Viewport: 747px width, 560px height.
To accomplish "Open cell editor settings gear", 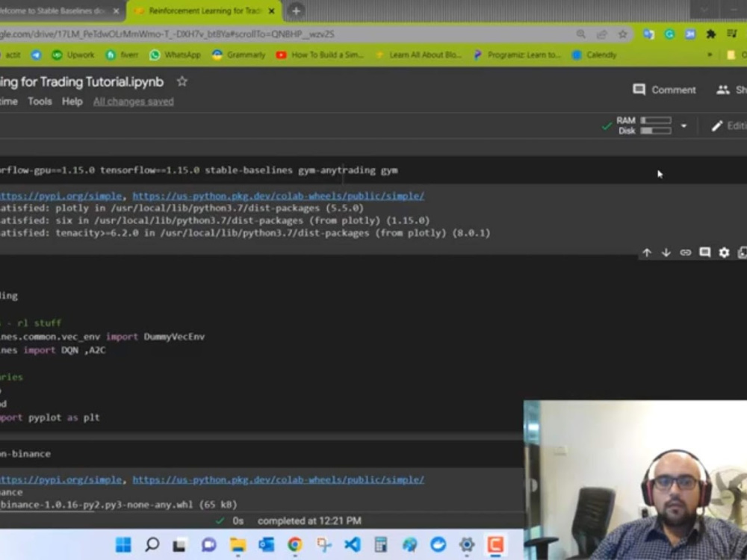I will pos(724,253).
